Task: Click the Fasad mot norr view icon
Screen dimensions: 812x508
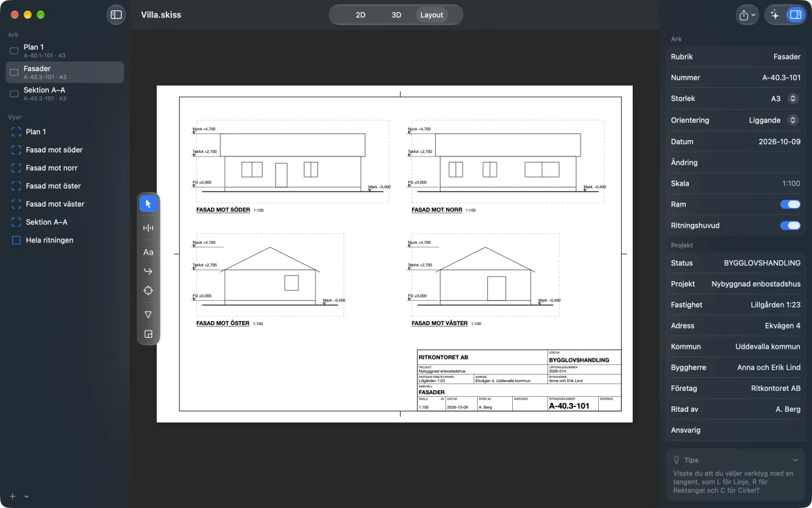Action: pyautogui.click(x=16, y=168)
